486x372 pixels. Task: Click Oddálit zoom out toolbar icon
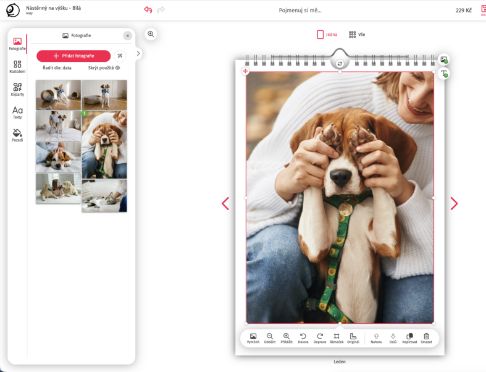pyautogui.click(x=270, y=338)
